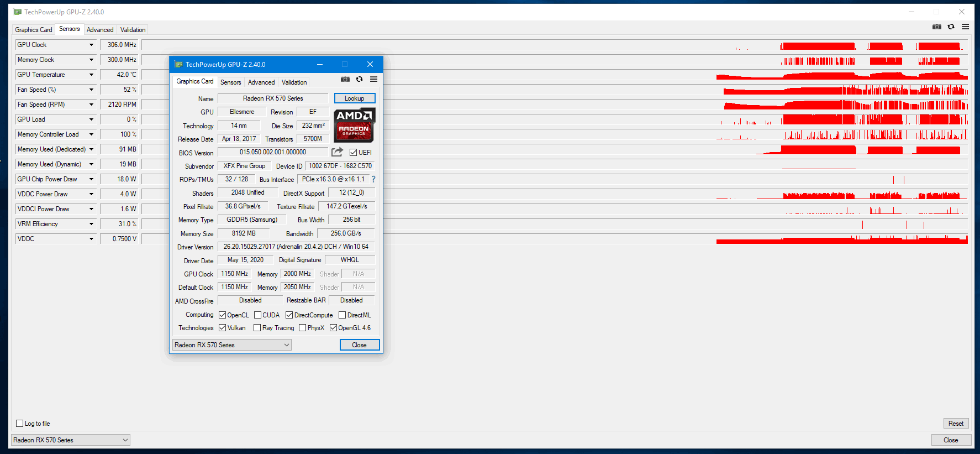Click the AMD Radeon Graphics logo

(354, 125)
